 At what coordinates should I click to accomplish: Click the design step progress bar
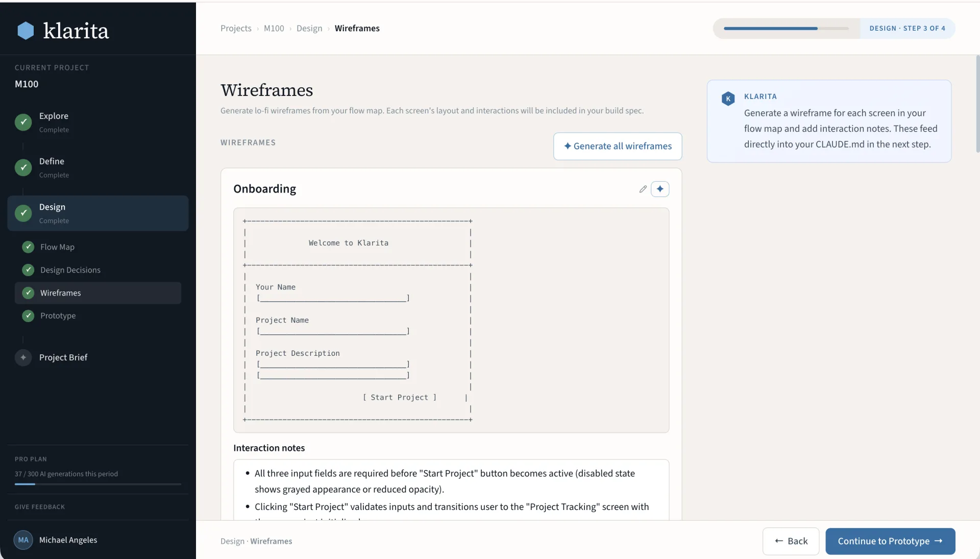coord(786,29)
